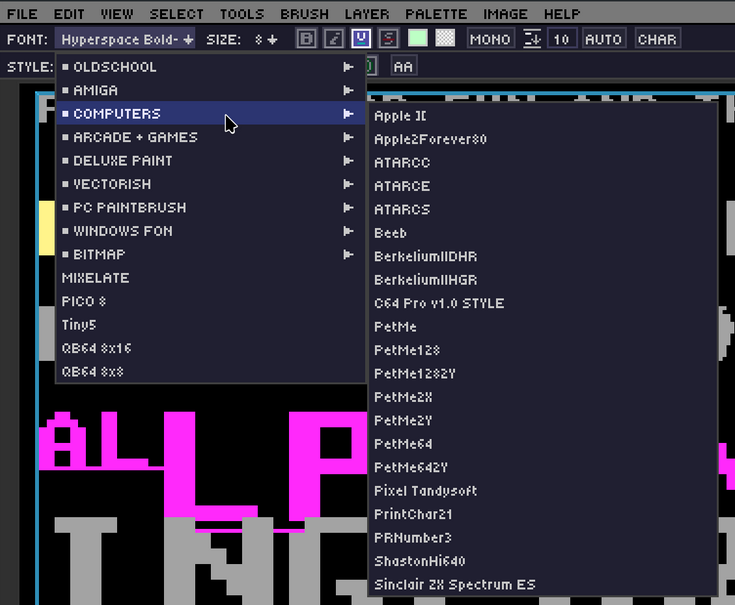This screenshot has width=735, height=605.
Task: Open the IMAGE menu
Action: (505, 14)
